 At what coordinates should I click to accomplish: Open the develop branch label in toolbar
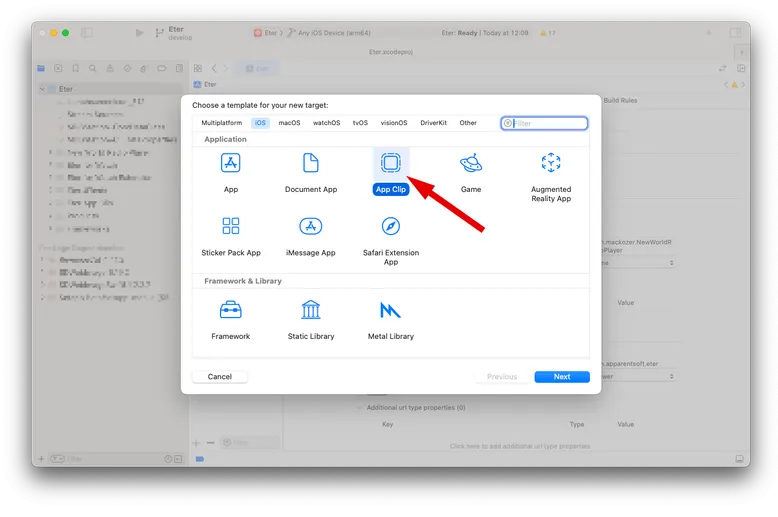click(180, 38)
